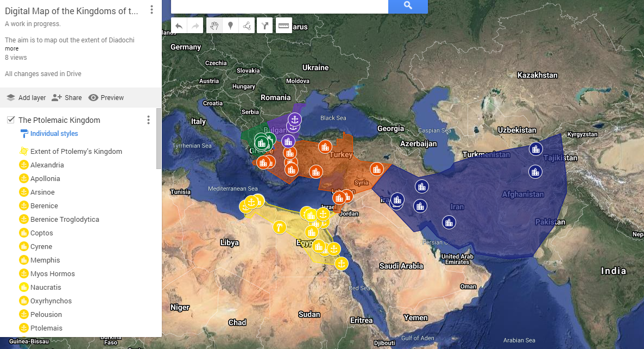Image resolution: width=644 pixels, height=349 pixels.
Task: Select the hand pan tool
Action: [x=214, y=25]
